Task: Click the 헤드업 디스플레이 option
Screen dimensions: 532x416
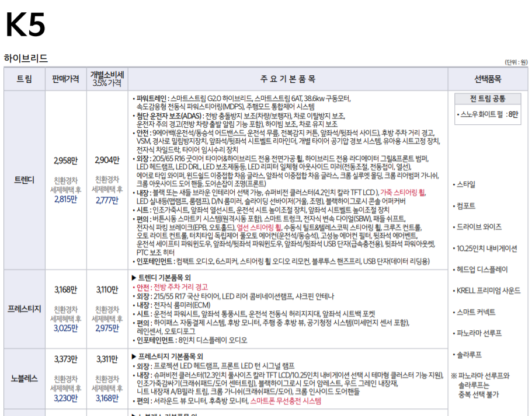Action: 480,270
